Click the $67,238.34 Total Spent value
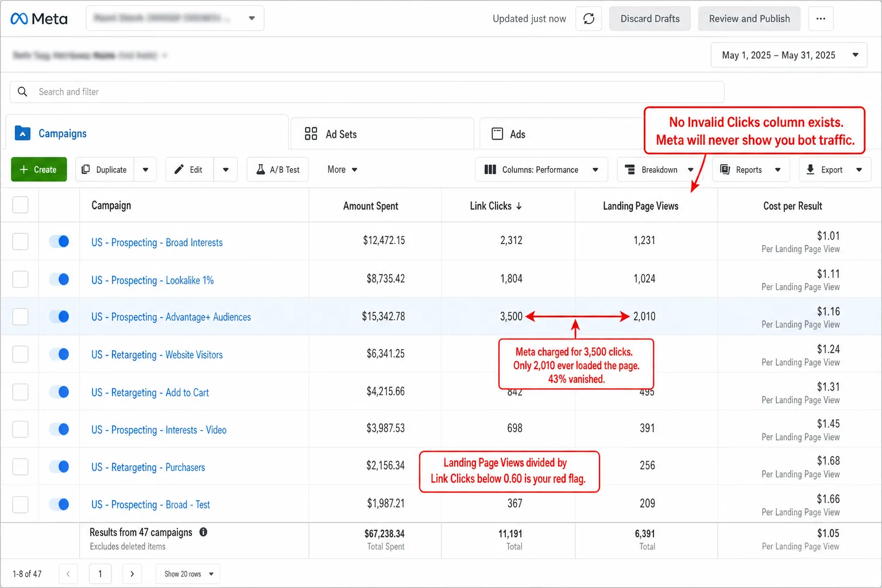Image resolution: width=882 pixels, height=588 pixels. tap(384, 533)
